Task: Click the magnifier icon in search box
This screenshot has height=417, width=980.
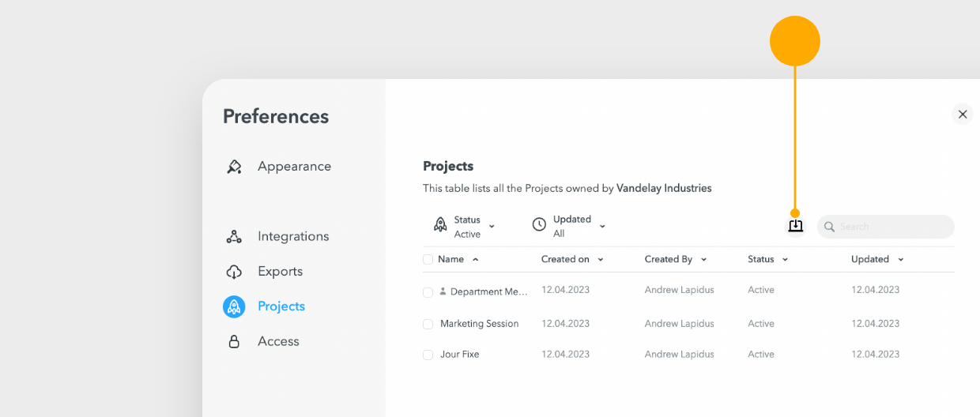Action: tap(829, 227)
